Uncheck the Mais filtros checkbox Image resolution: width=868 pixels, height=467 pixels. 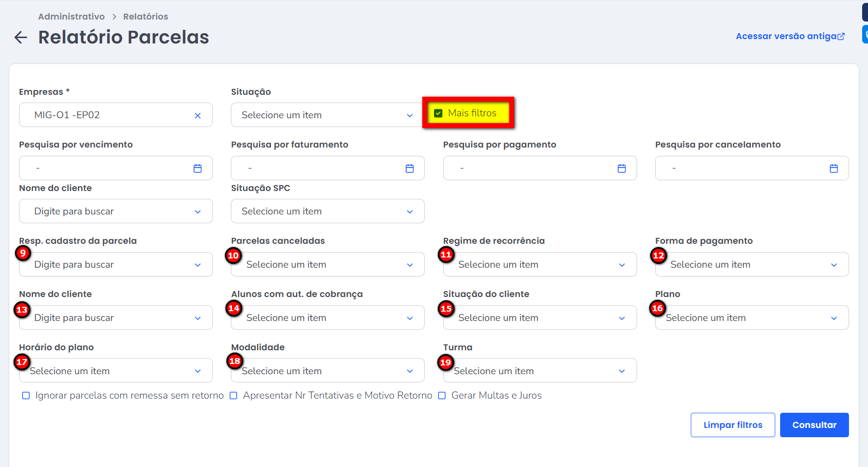[x=438, y=113]
